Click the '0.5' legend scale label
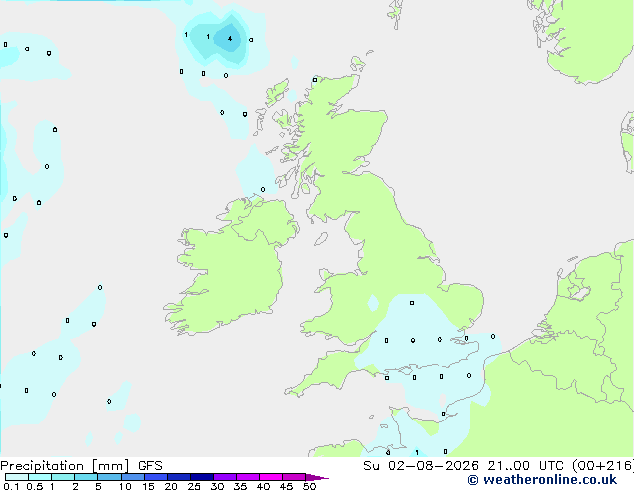634x490 pixels. coord(34,486)
